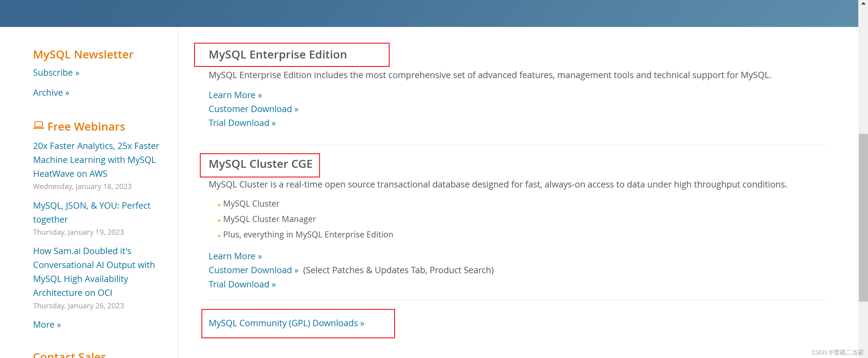Select 'Plus, everything in MySQL Enterprise Edition' text

308,235
